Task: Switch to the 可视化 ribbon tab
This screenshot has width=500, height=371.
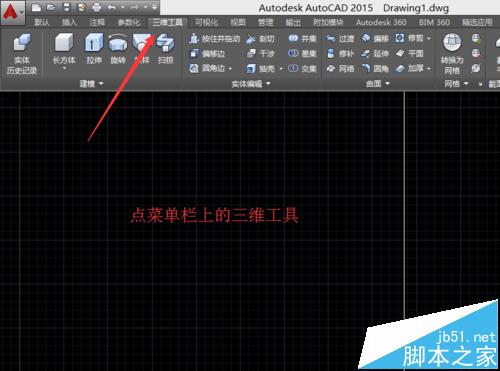Action: (x=207, y=23)
